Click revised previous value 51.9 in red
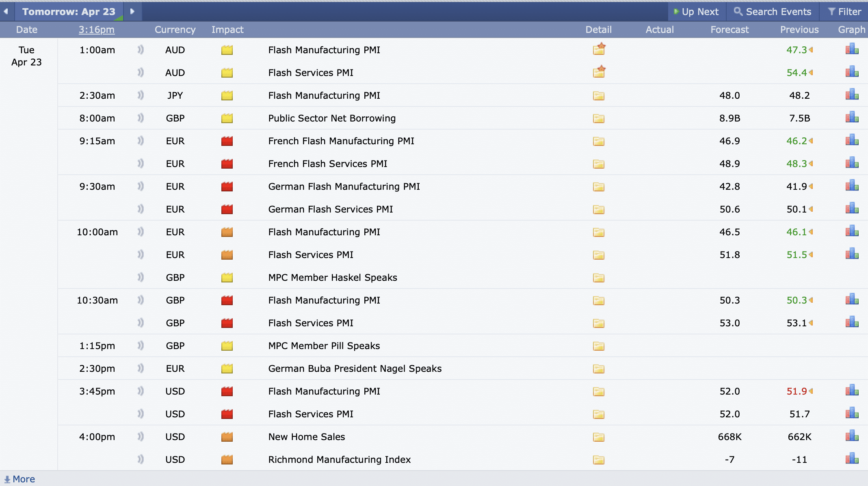This screenshot has width=868, height=486. click(x=797, y=391)
